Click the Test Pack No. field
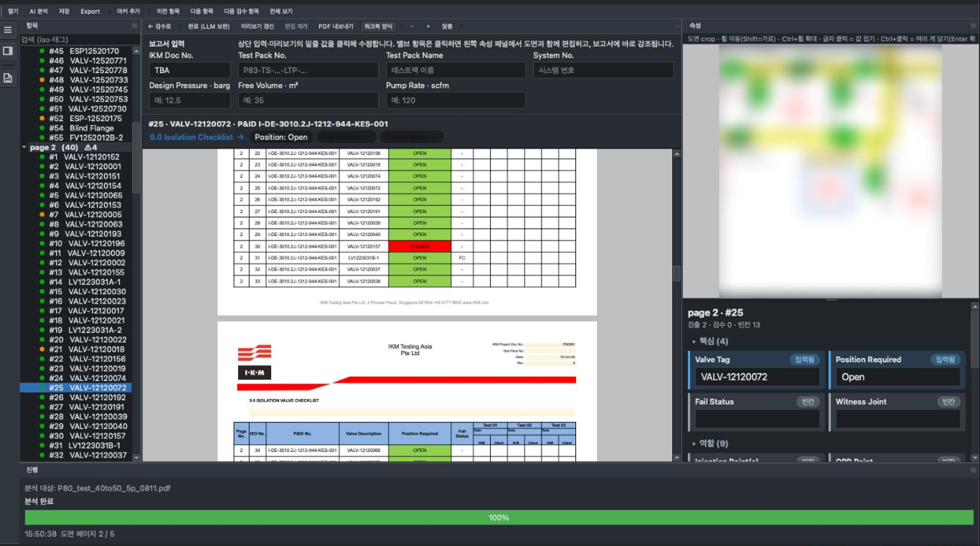This screenshot has width=980, height=546. click(308, 70)
